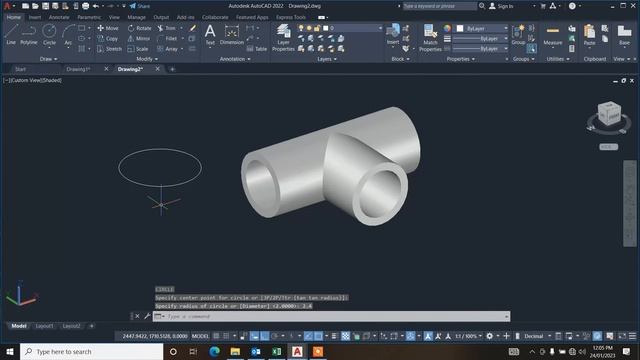Open the Insert ribbon tab
The image size is (640, 360).
coord(34,17)
